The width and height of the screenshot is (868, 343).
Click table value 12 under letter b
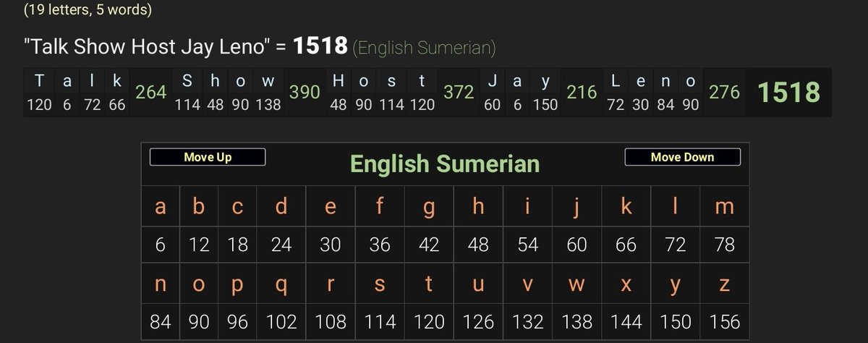(199, 245)
